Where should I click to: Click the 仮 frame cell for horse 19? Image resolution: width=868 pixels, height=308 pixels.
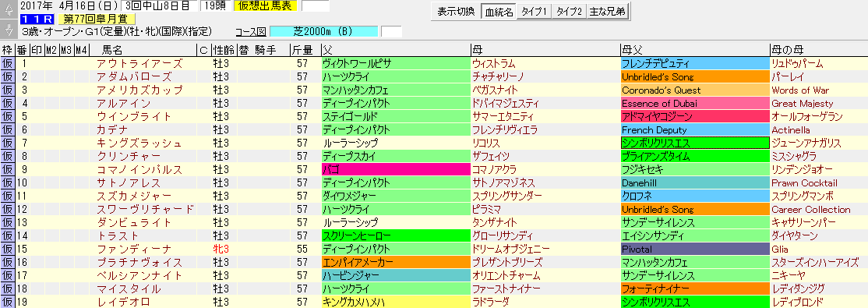(8, 303)
